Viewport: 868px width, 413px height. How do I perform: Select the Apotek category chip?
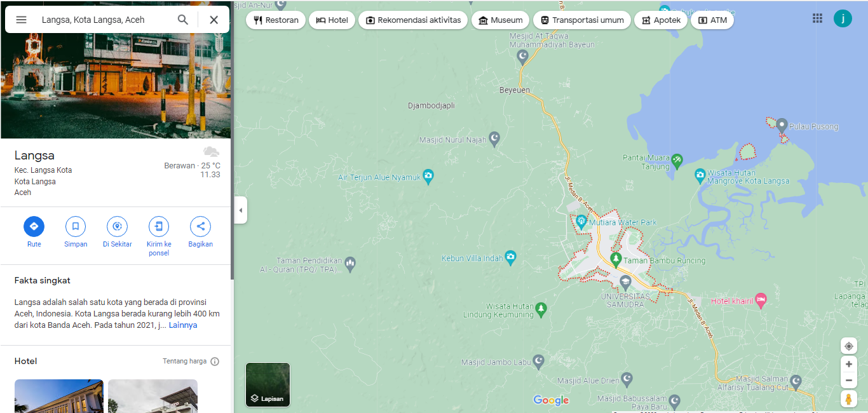[661, 20]
